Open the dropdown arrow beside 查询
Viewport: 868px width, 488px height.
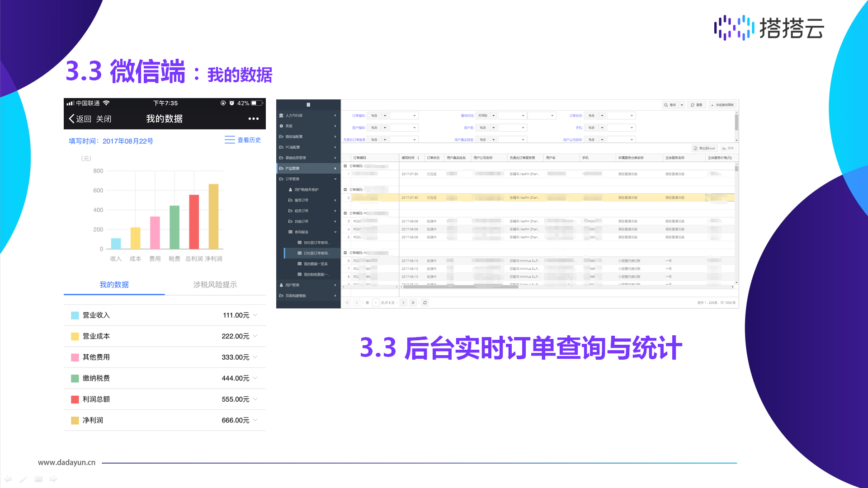pyautogui.click(x=682, y=105)
